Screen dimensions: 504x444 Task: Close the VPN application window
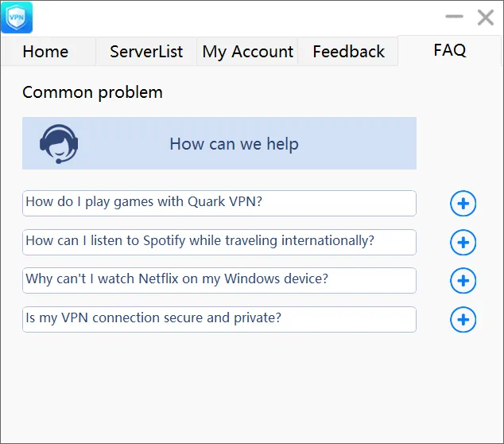485,17
